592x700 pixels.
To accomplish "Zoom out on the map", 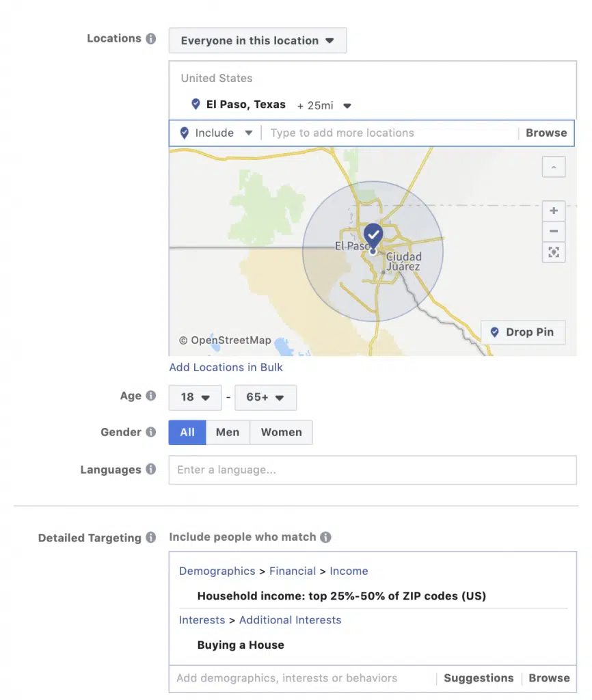I will click(x=554, y=231).
